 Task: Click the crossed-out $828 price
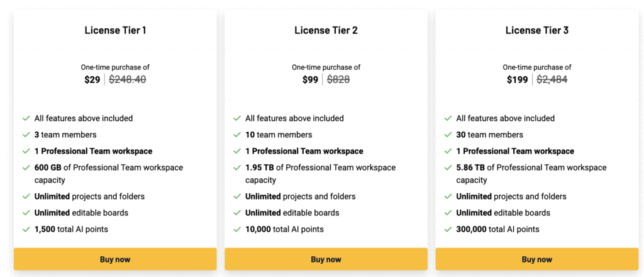[339, 80]
